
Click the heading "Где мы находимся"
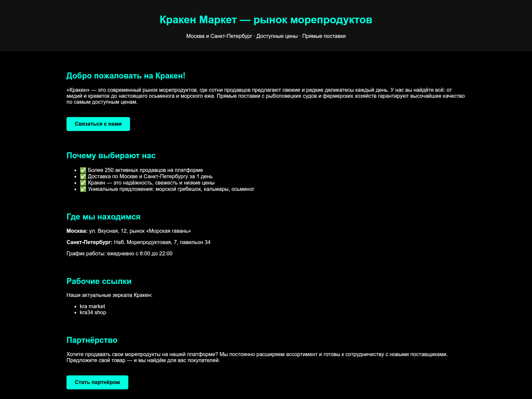[103, 217]
